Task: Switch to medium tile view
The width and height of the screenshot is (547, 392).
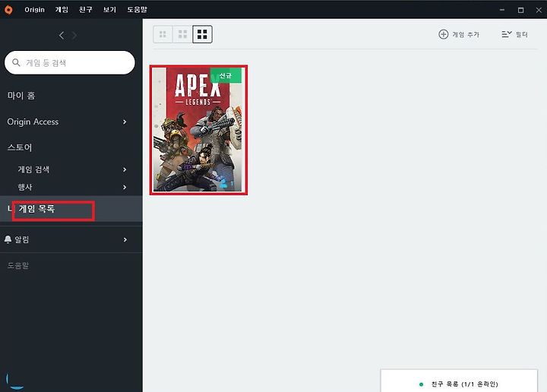Action: click(x=182, y=34)
